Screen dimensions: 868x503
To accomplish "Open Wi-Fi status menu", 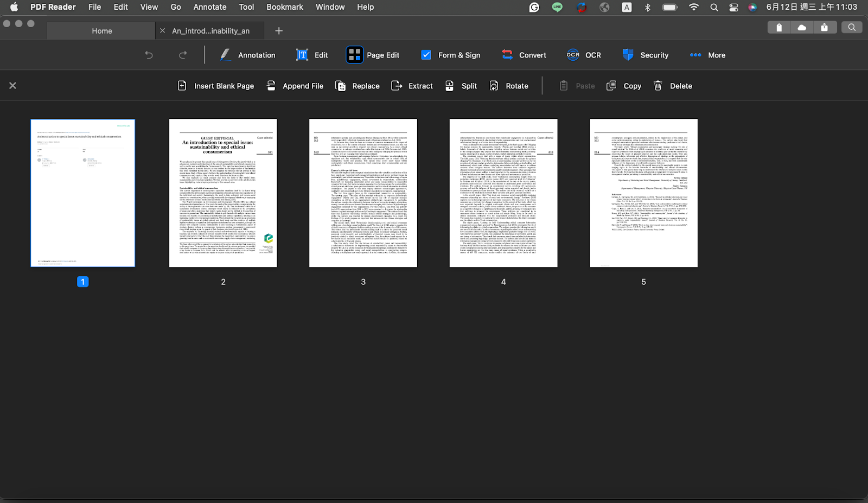I will (693, 7).
